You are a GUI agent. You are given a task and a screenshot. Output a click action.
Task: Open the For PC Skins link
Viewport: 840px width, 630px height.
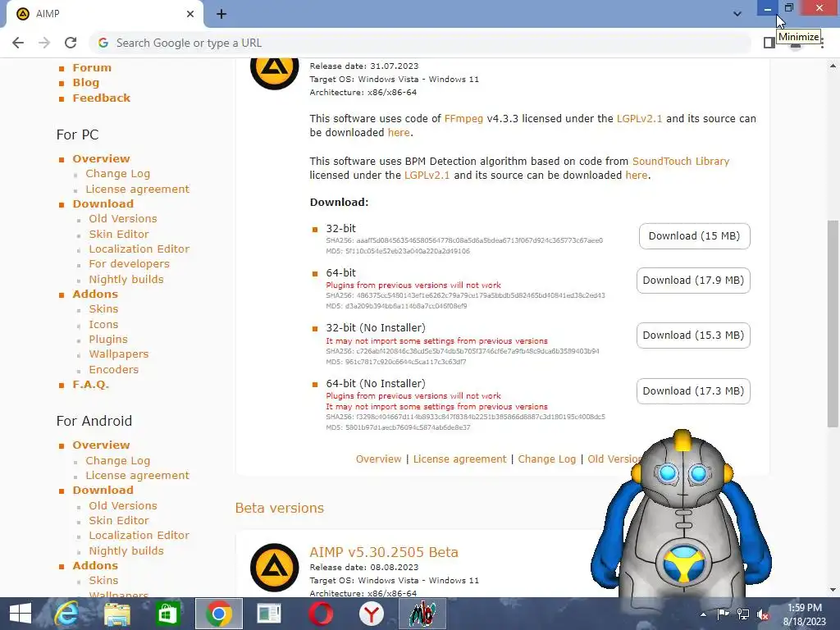point(103,309)
